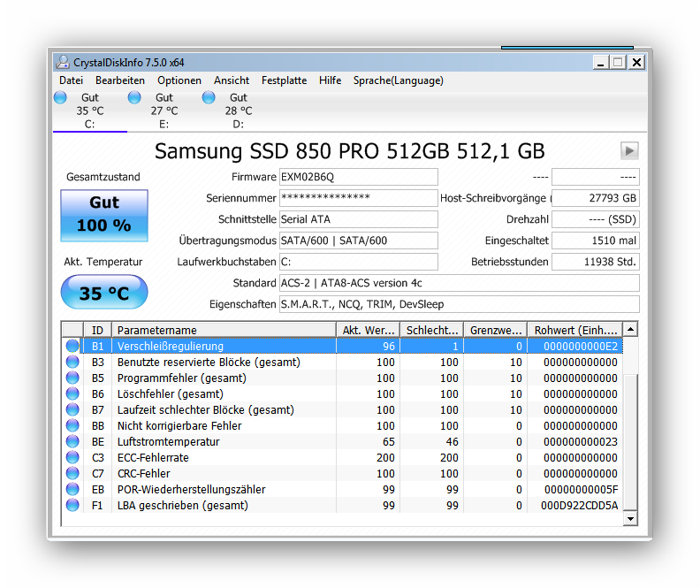Click status orb of attribute BB
Screen dimensions: 700x588
[x=72, y=425]
